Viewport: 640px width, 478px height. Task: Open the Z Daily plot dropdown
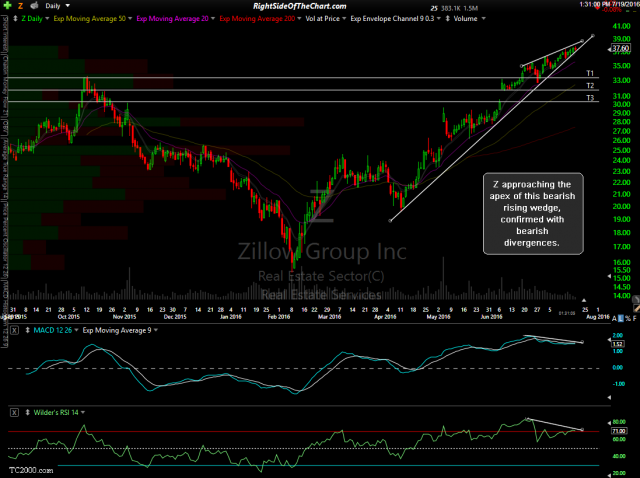47,18
